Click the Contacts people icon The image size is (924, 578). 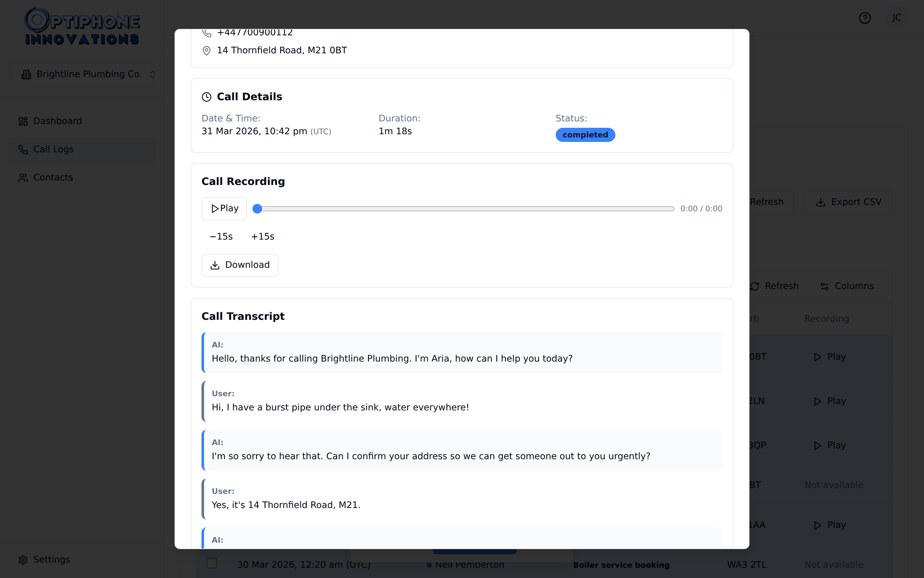[23, 178]
